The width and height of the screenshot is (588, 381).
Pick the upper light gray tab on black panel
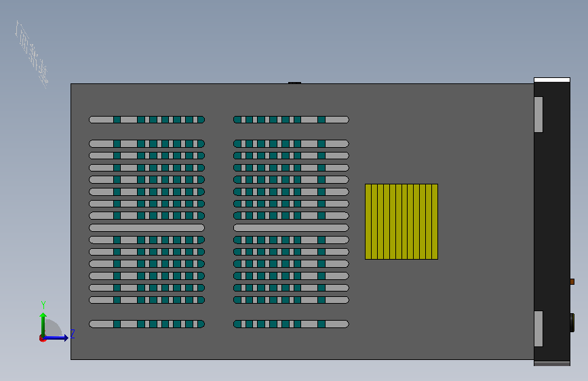click(538, 115)
